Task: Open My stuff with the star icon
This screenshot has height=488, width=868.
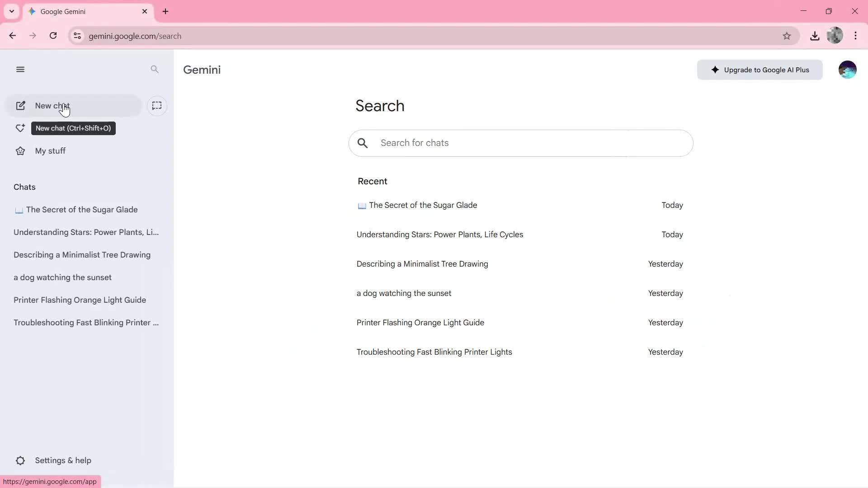Action: [20, 150]
